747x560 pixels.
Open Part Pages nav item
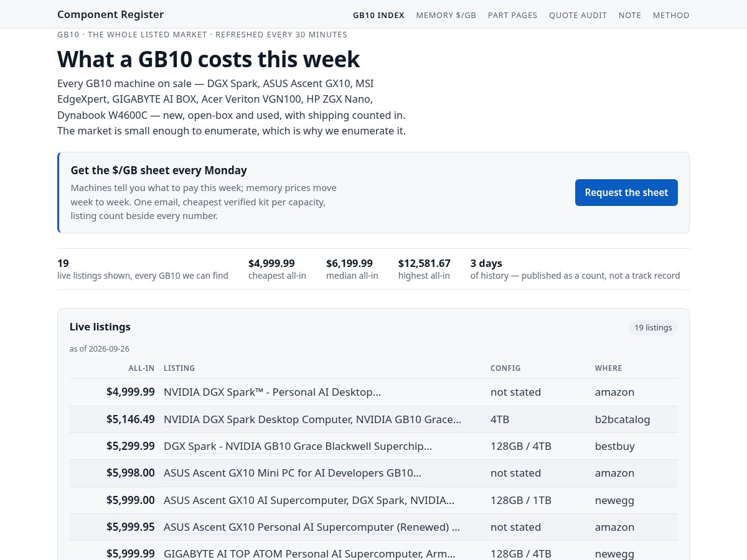pyautogui.click(x=512, y=15)
